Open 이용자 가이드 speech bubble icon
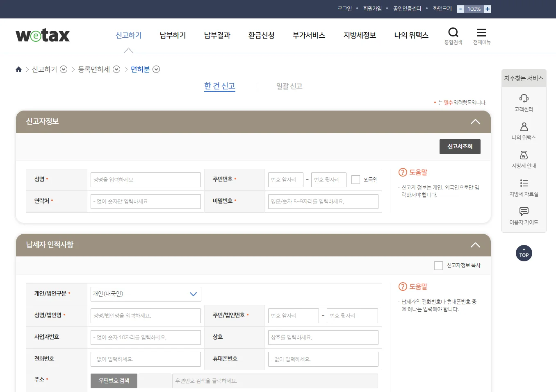This screenshot has height=392, width=556. (x=524, y=211)
